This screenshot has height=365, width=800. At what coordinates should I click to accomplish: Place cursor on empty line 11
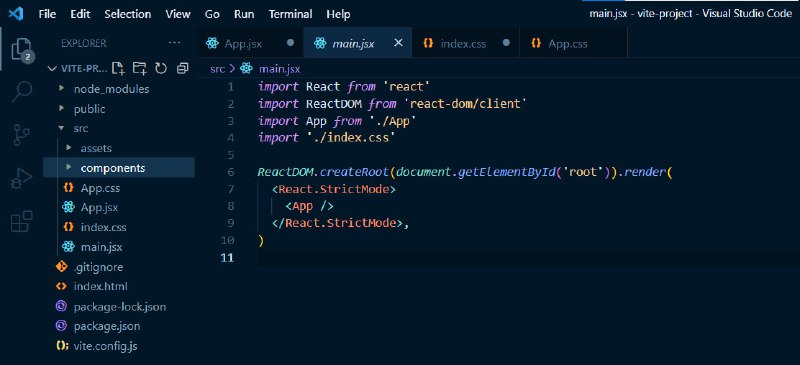point(528,257)
